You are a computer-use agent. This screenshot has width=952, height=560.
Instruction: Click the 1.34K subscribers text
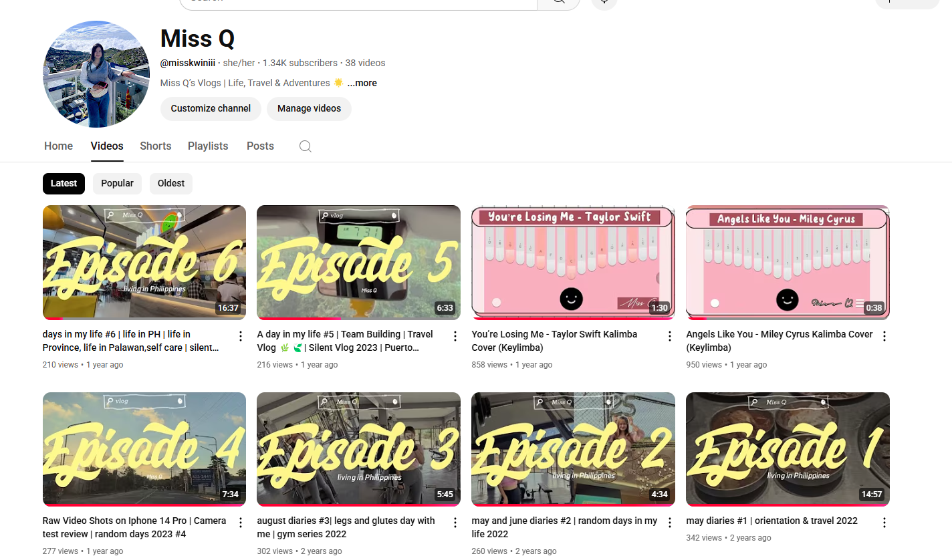click(300, 63)
